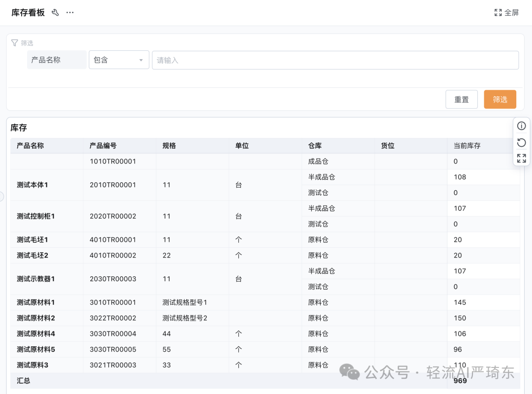Expand the 库存 panel to fullscreen
The height and width of the screenshot is (394, 532).
(x=521, y=158)
